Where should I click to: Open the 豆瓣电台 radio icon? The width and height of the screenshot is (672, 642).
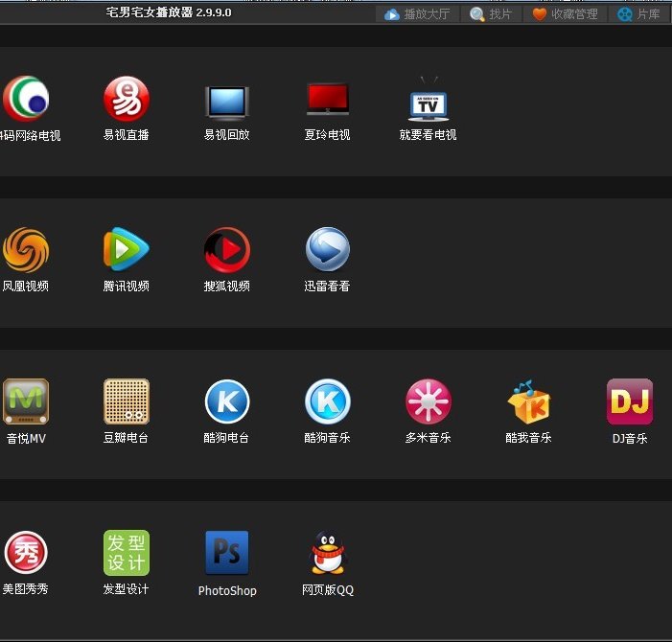coord(127,401)
